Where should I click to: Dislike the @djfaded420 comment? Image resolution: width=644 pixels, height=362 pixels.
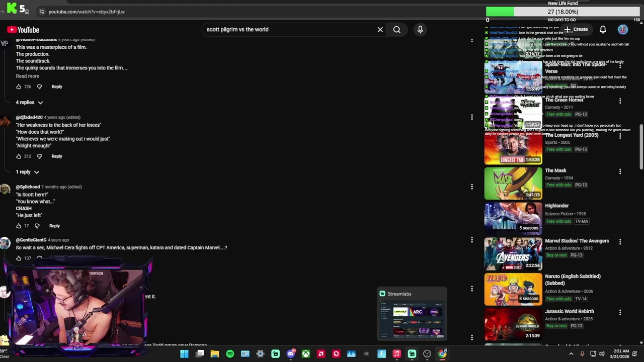coord(39,156)
